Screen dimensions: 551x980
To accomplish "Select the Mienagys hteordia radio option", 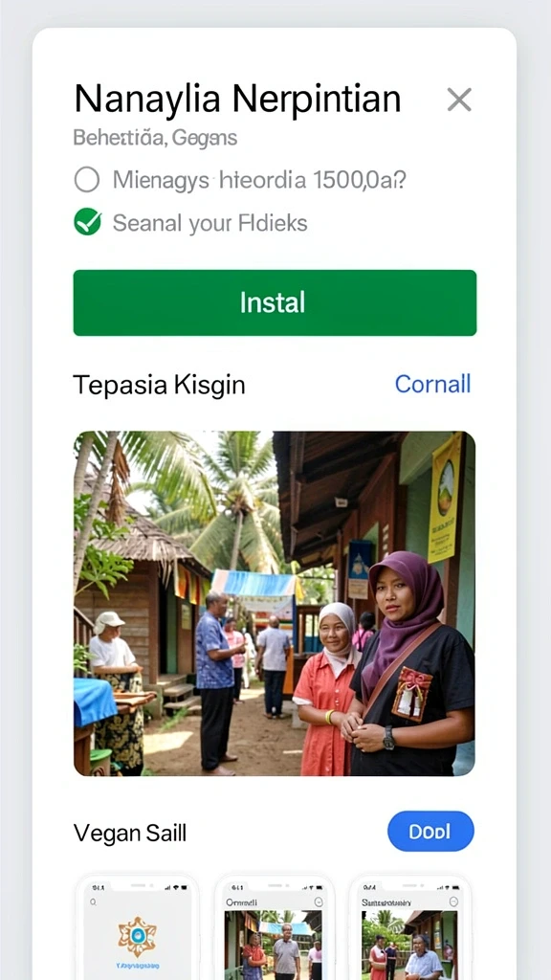I will [x=87, y=180].
